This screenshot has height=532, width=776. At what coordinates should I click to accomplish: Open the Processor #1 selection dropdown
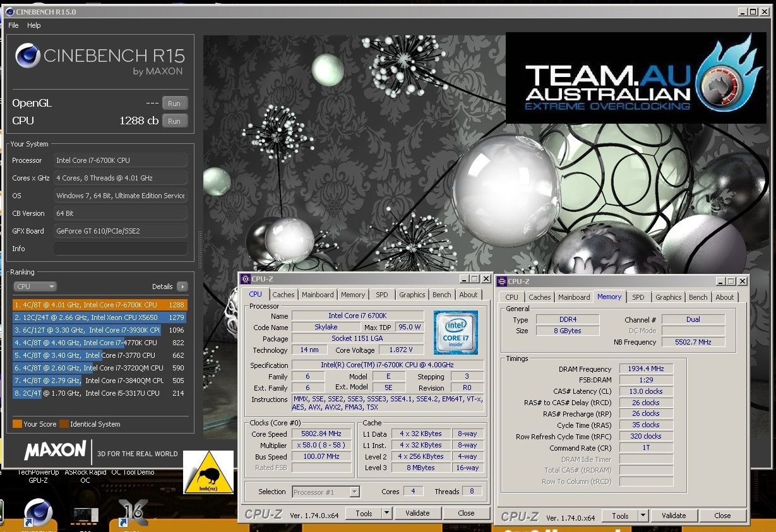[326, 492]
